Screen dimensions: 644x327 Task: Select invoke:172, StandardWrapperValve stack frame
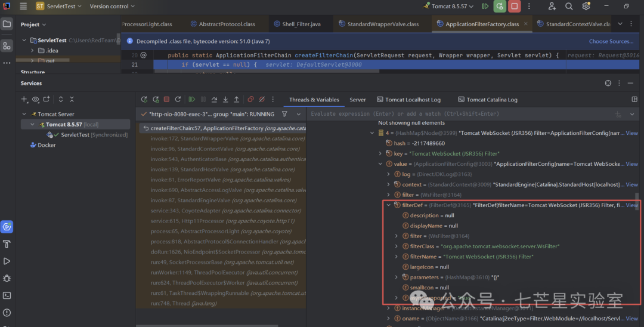tap(228, 138)
